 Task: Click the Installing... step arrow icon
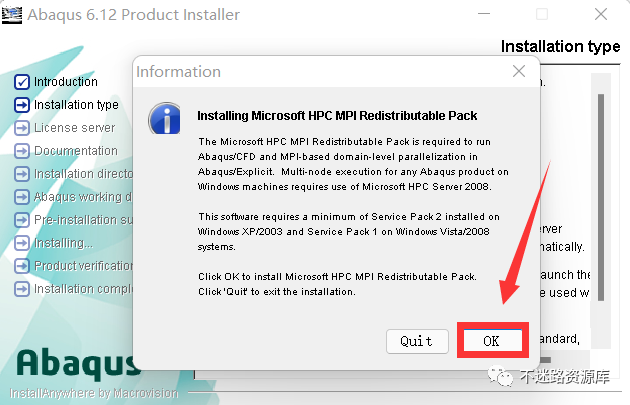(x=22, y=243)
